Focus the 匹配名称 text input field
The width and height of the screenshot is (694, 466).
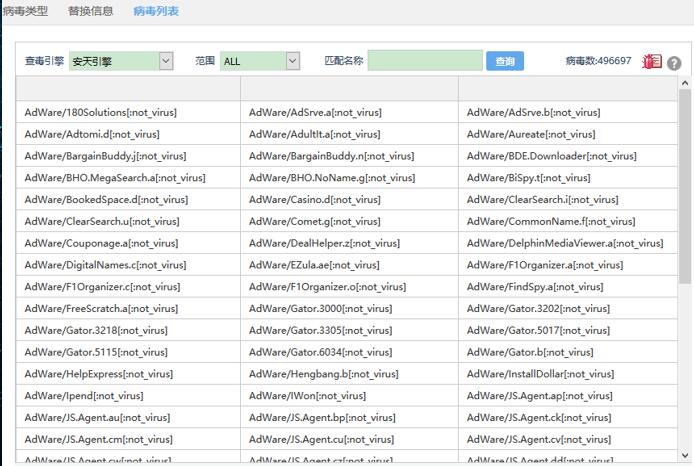click(x=425, y=61)
